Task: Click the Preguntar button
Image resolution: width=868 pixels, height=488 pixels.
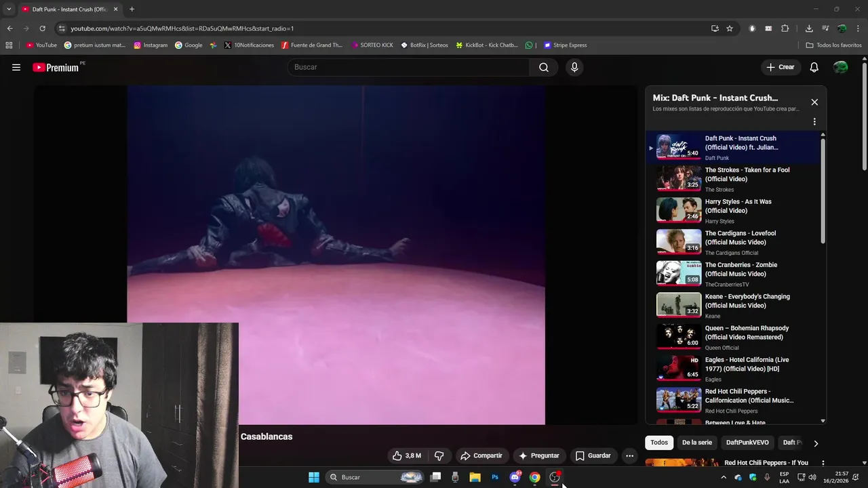Action: pyautogui.click(x=539, y=455)
